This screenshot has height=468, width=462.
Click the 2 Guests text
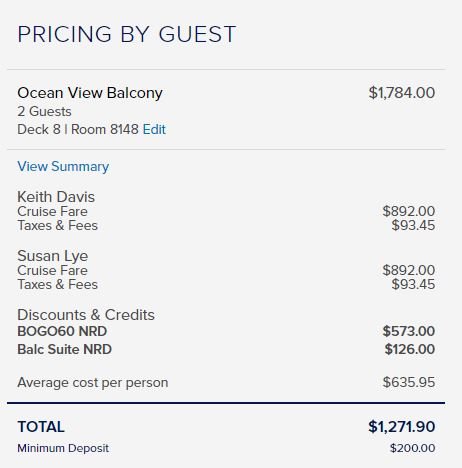pyautogui.click(x=44, y=111)
